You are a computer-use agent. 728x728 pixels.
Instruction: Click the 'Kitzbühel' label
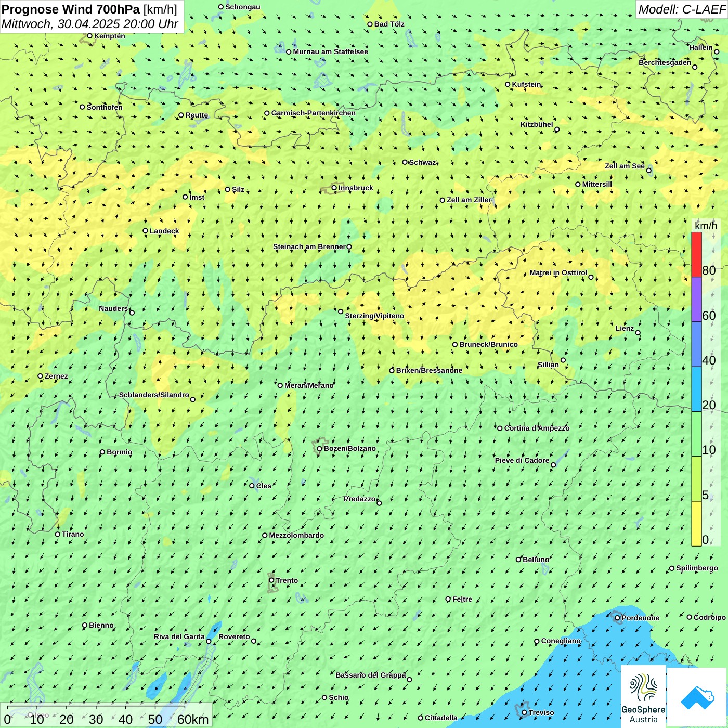pos(537,124)
